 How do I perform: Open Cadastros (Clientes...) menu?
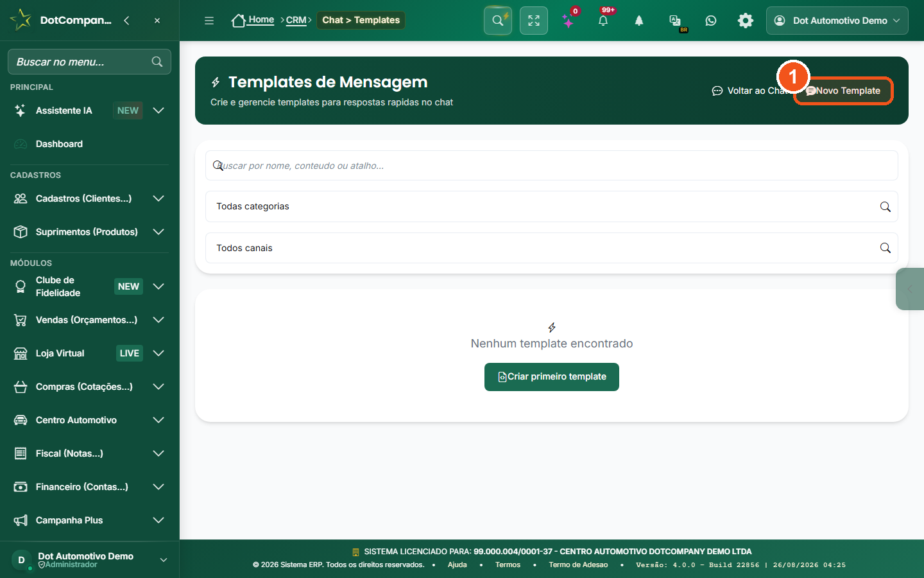pyautogui.click(x=83, y=198)
